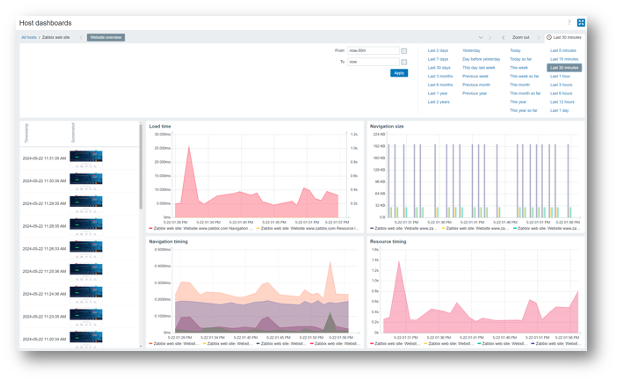Viewport: 618px width, 382px height.
Task: Set range to Last 3 hours
Action: coord(561,85)
